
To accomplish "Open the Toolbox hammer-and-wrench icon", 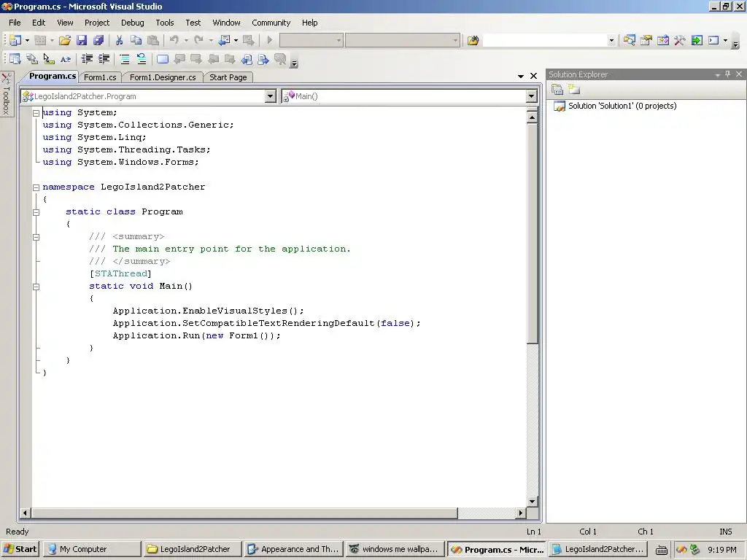I will (679, 41).
